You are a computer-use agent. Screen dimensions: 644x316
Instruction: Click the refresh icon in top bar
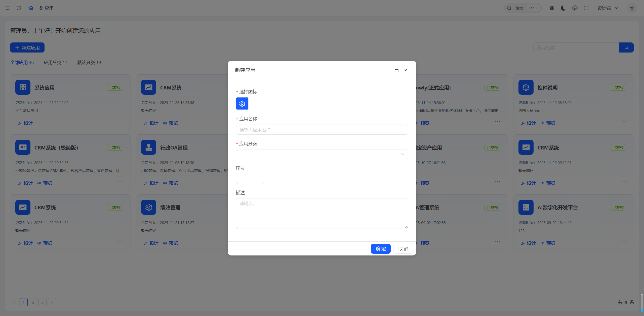[19, 8]
